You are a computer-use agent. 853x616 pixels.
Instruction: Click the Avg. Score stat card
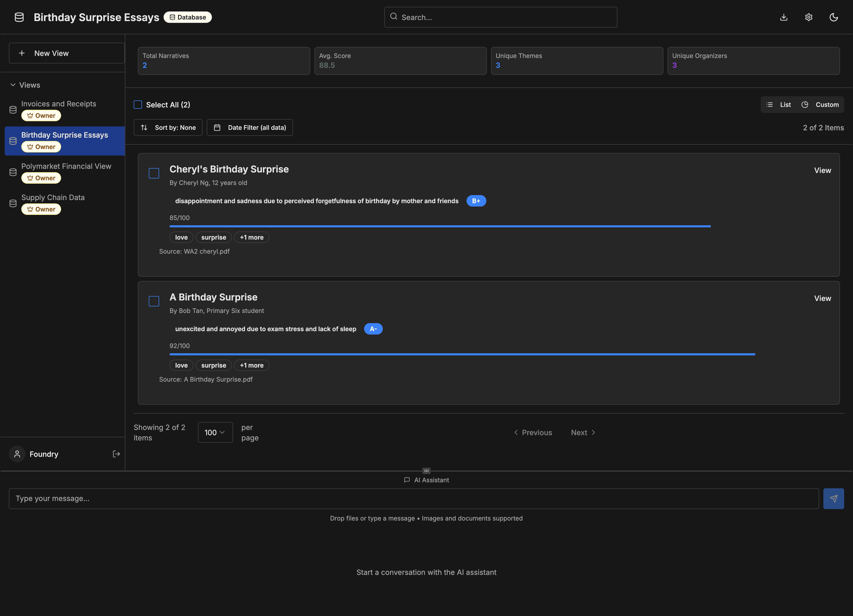click(x=400, y=61)
